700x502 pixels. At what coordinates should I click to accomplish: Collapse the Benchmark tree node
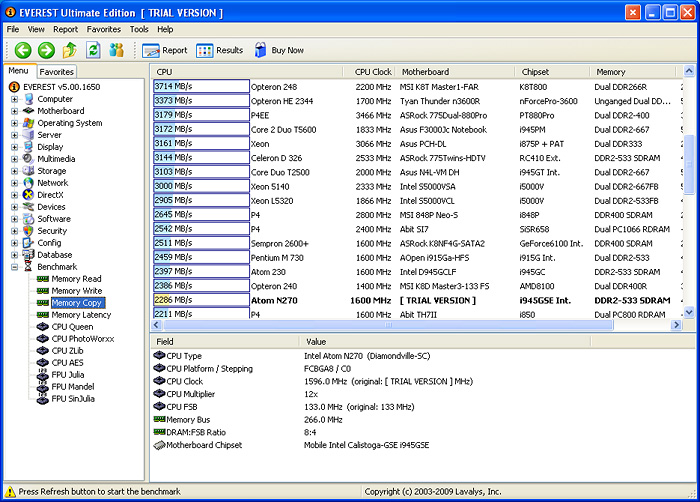(14, 267)
